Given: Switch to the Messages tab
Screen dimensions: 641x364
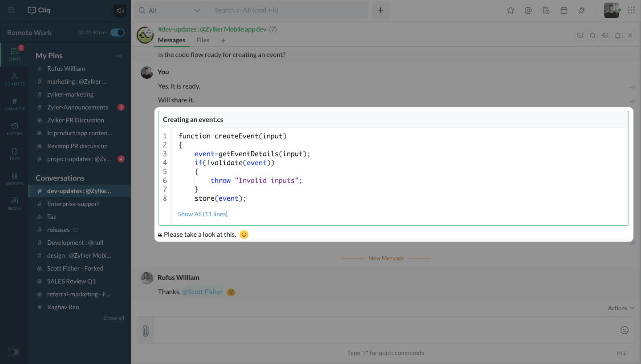Looking at the screenshot, I should pos(171,40).
